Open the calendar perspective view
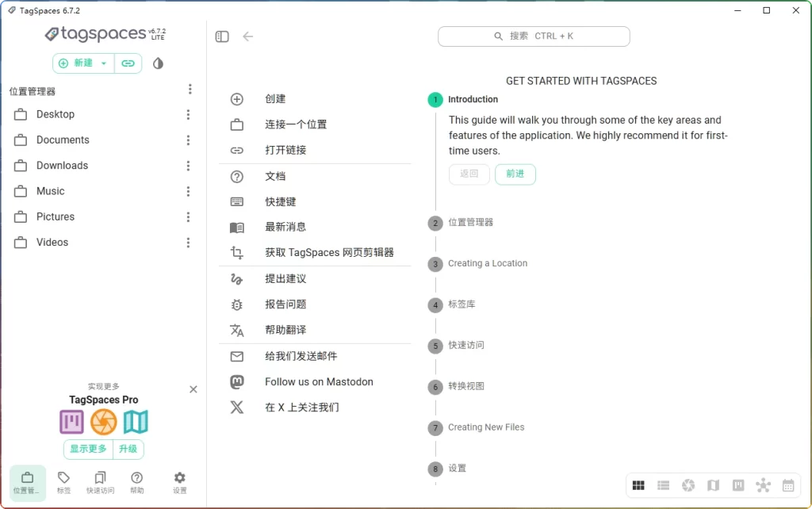812x509 pixels. pyautogui.click(x=788, y=485)
